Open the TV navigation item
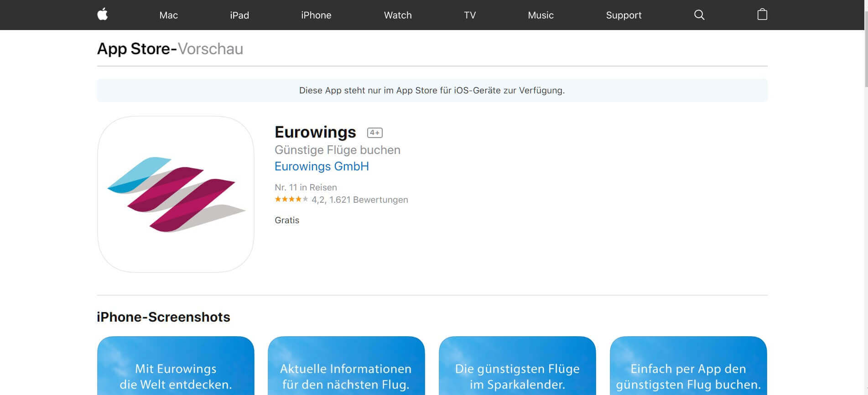The image size is (868, 395). click(470, 15)
